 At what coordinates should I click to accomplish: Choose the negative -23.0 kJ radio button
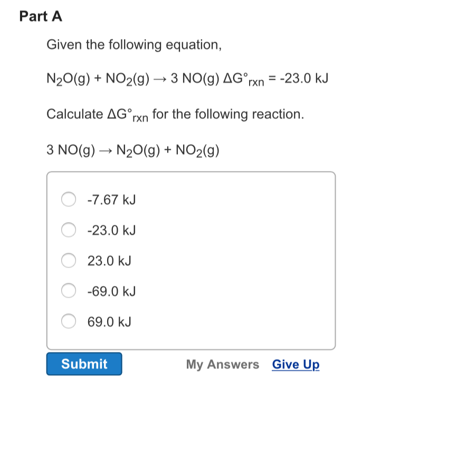[x=69, y=230]
